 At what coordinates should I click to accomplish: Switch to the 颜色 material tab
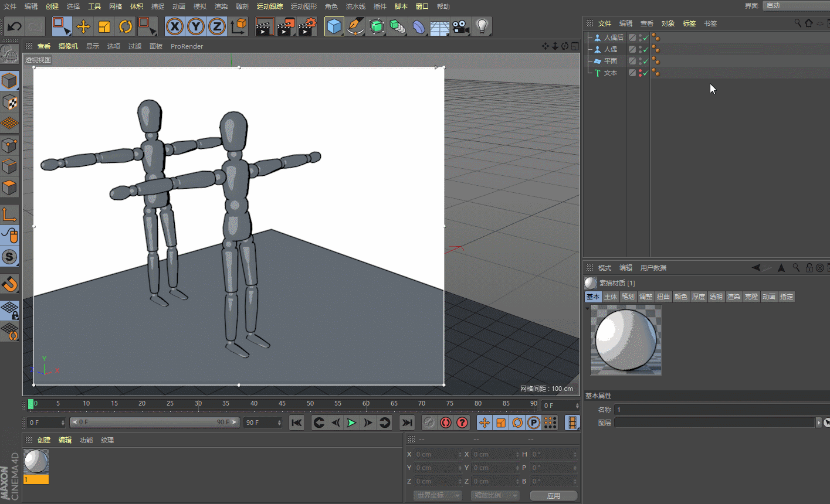[680, 297]
